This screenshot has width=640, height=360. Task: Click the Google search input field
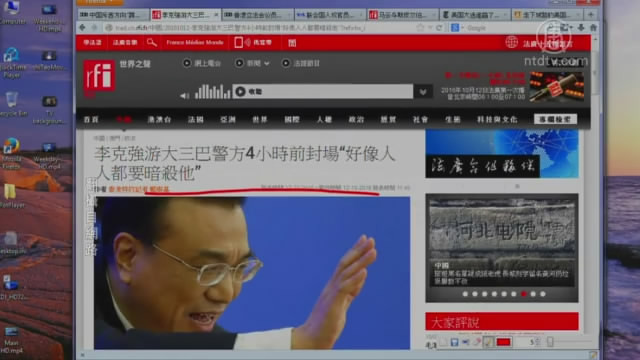[502, 28]
